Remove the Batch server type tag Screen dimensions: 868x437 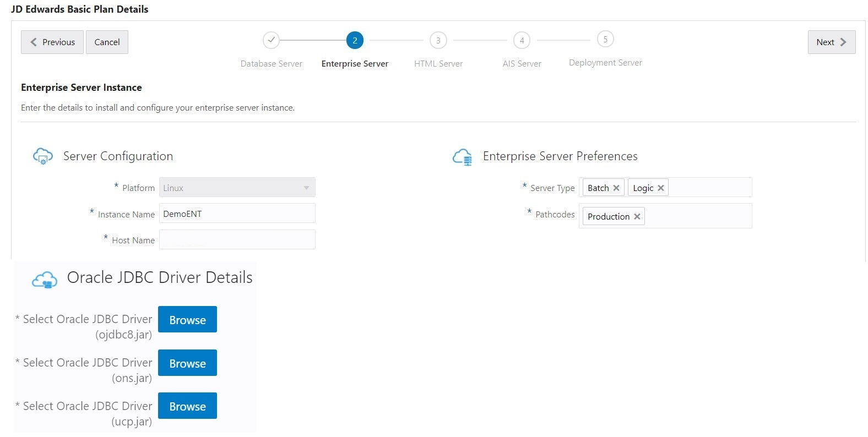[x=616, y=188]
